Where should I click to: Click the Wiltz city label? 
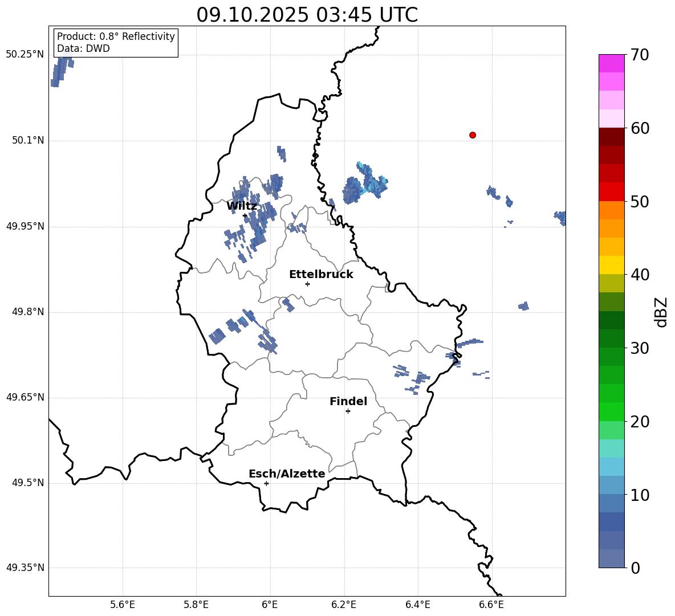tap(242, 206)
